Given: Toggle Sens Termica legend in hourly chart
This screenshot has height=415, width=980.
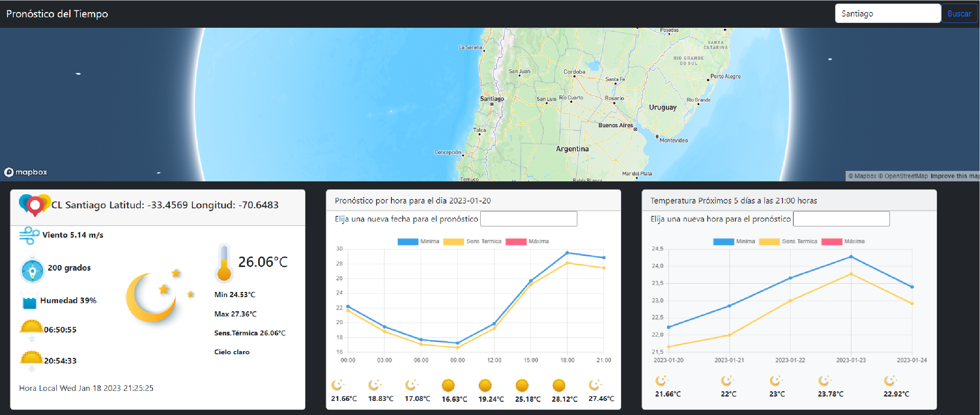Looking at the screenshot, I should tap(473, 242).
